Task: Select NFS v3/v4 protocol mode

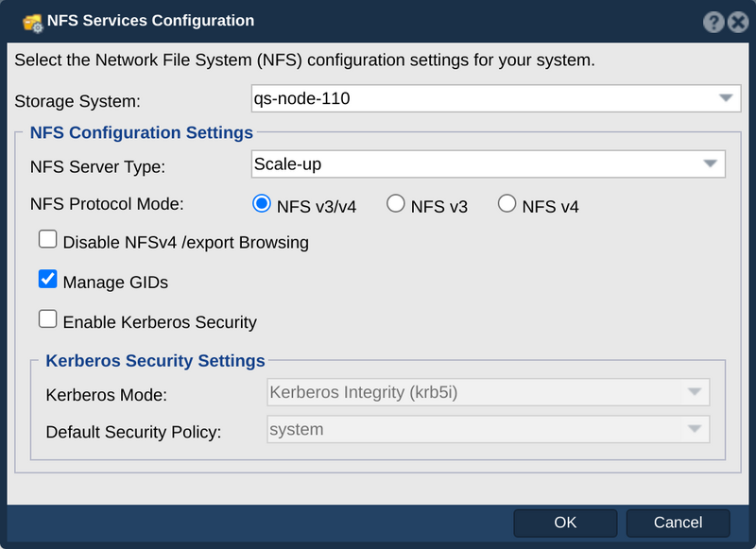Action: click(262, 204)
